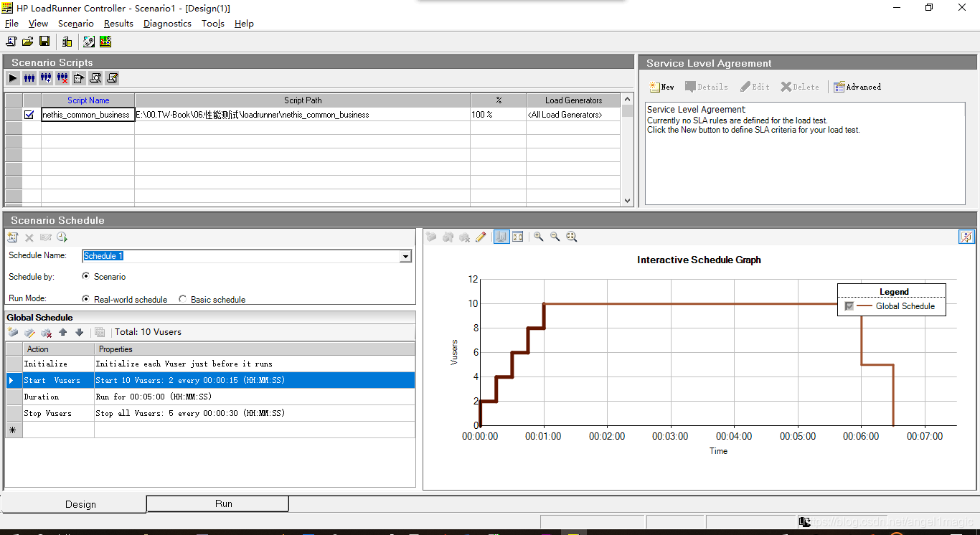Toggle graph edit mode pencil icon
Screen dimensions: 980x535
point(481,237)
